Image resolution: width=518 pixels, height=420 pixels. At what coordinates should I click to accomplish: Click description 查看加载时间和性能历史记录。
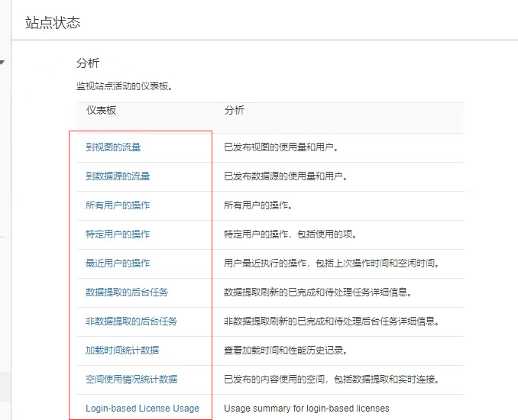point(286,350)
